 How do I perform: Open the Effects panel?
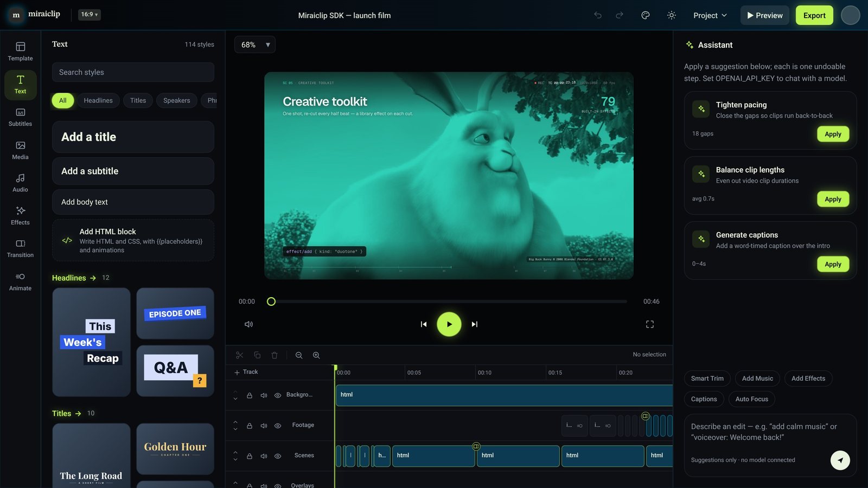[x=20, y=216]
